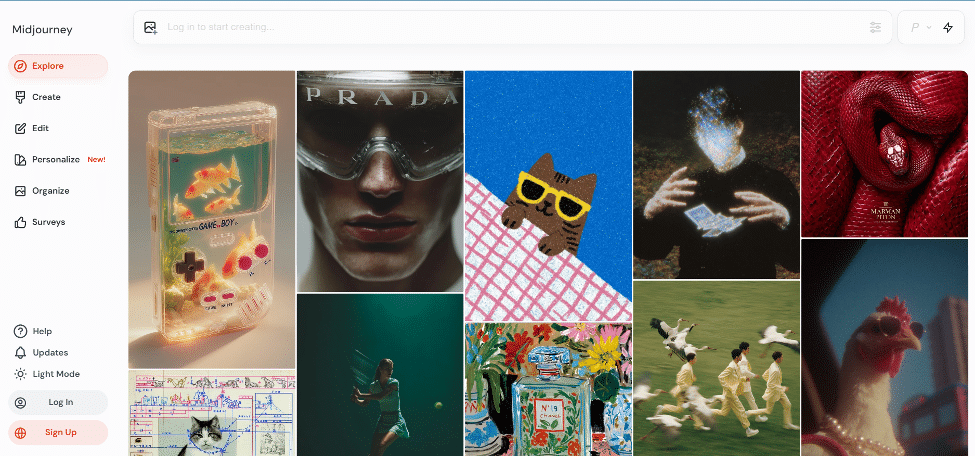The image size is (977, 456).
Task: Click the Log In user icon
Action: click(21, 402)
